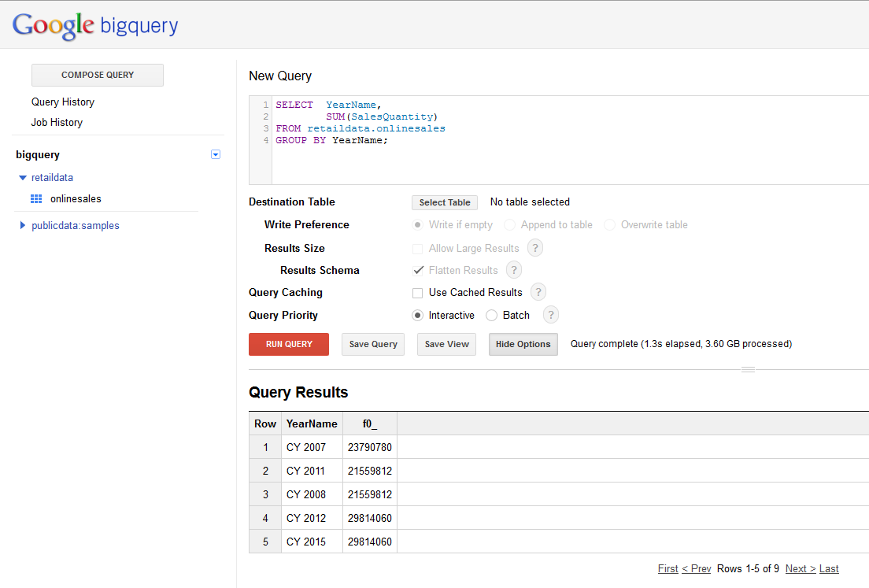The image size is (869, 588).
Task: Open the onlinesales table grid icon
Action: tap(36, 198)
